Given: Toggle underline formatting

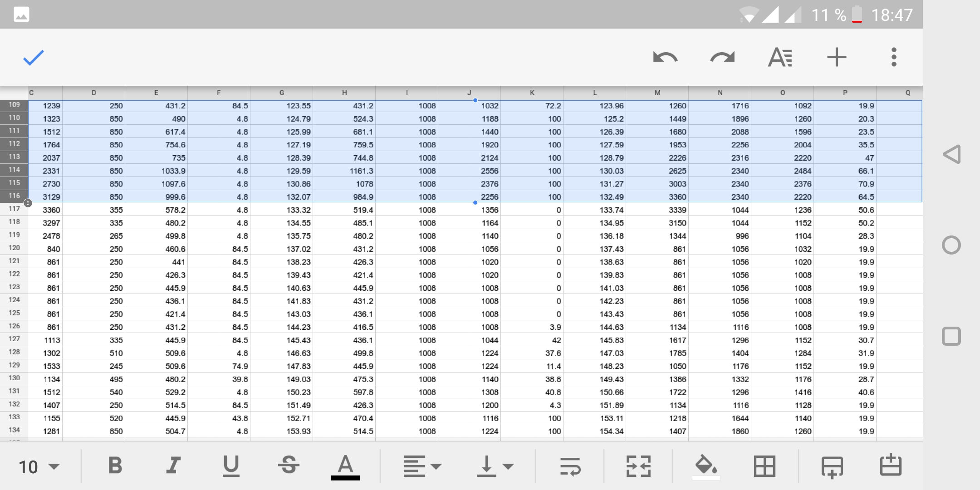Looking at the screenshot, I should point(231,466).
